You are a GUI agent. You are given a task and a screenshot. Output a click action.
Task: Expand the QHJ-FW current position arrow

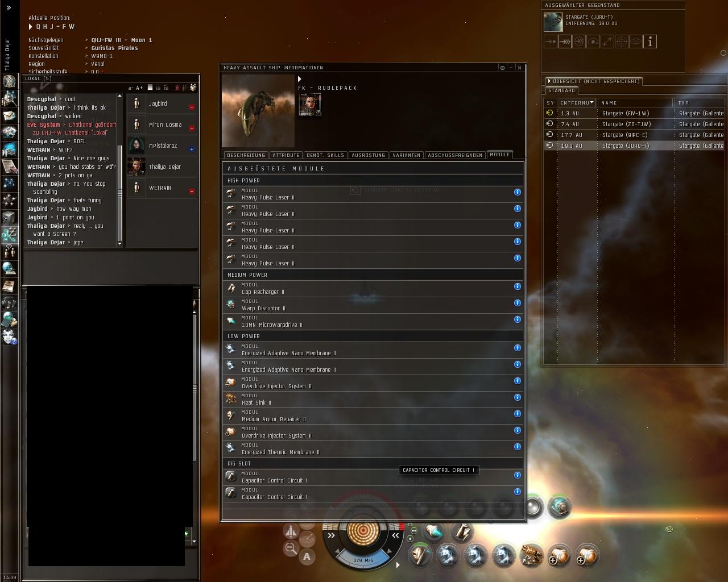click(x=31, y=27)
